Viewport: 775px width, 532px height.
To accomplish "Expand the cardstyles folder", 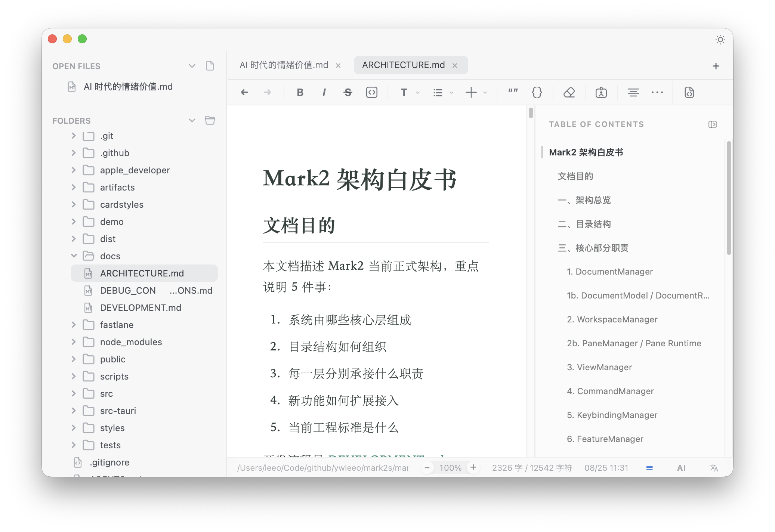I will (74, 204).
